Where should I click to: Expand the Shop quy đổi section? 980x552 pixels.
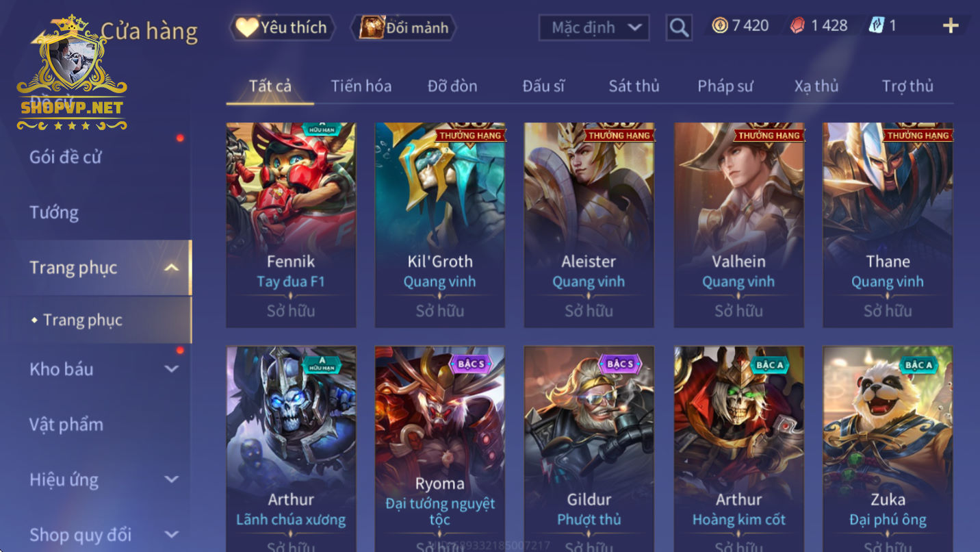pyautogui.click(x=172, y=534)
